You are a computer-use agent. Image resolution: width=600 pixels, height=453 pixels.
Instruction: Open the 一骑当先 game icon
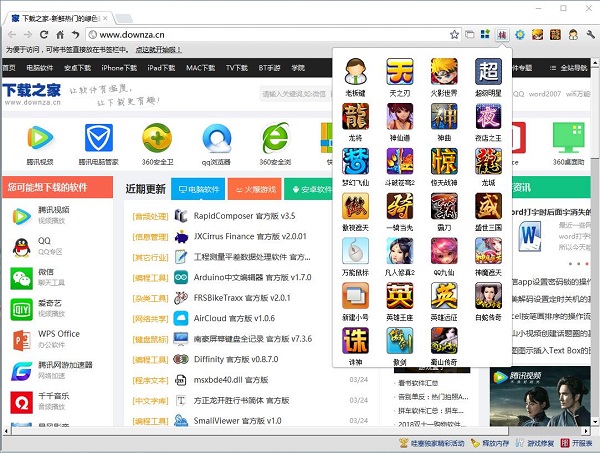coord(399,206)
